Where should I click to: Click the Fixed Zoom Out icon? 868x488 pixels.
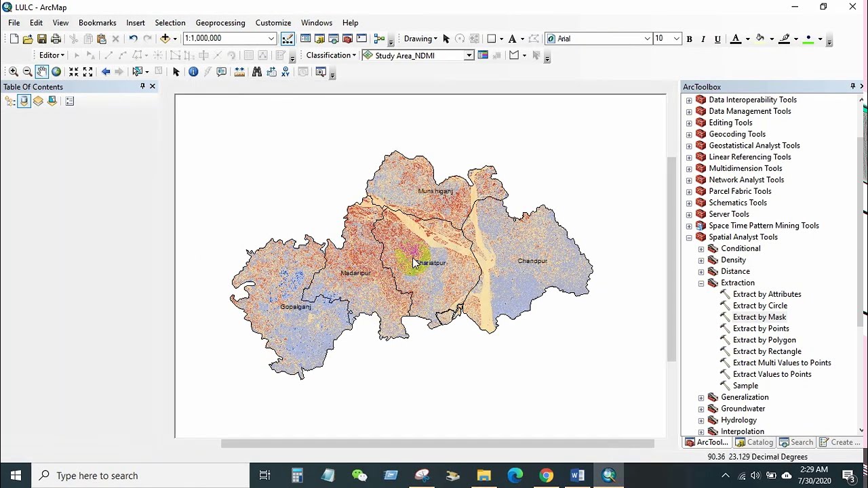pyautogui.click(x=87, y=71)
